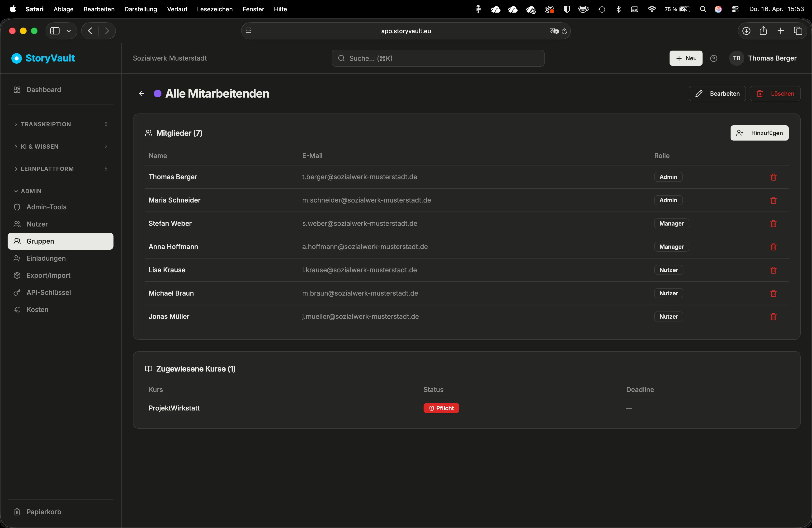Open help via question mark icon

coord(713,58)
